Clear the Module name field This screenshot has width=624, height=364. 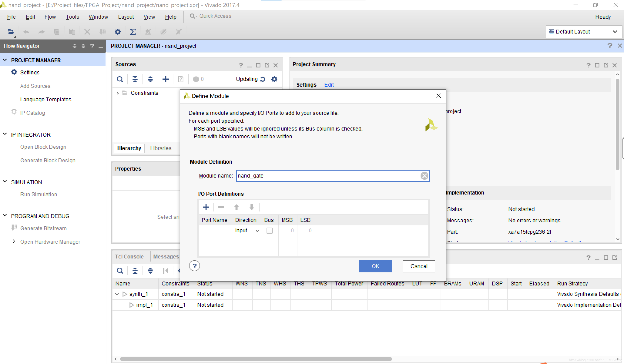424,176
